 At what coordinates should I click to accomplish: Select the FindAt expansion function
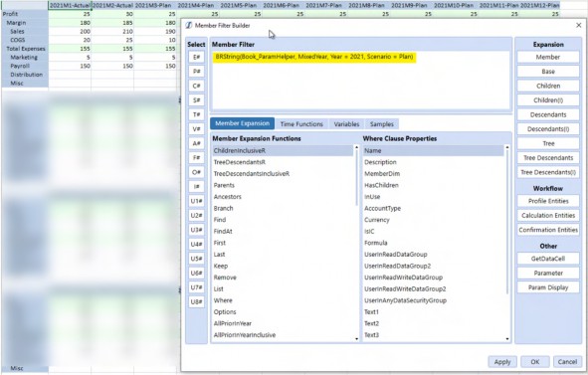284,232
